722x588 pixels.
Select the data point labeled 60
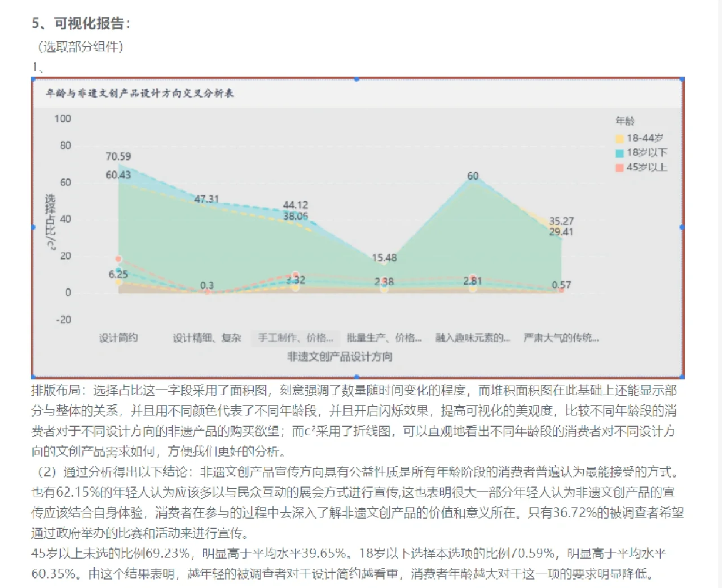point(473,176)
